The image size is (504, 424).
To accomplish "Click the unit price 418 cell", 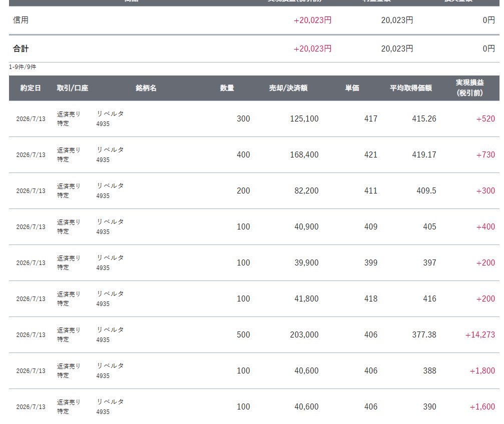I will pyautogui.click(x=370, y=298).
